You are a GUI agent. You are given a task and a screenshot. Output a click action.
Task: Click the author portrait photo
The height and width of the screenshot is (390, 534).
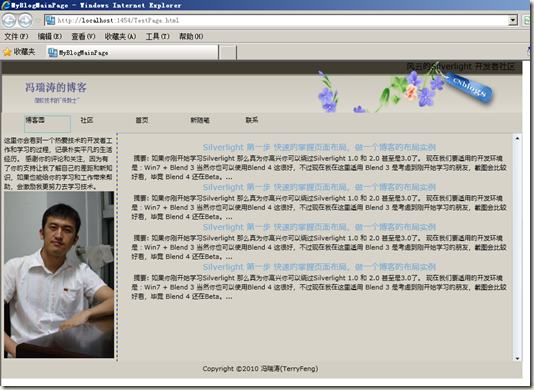(59, 275)
